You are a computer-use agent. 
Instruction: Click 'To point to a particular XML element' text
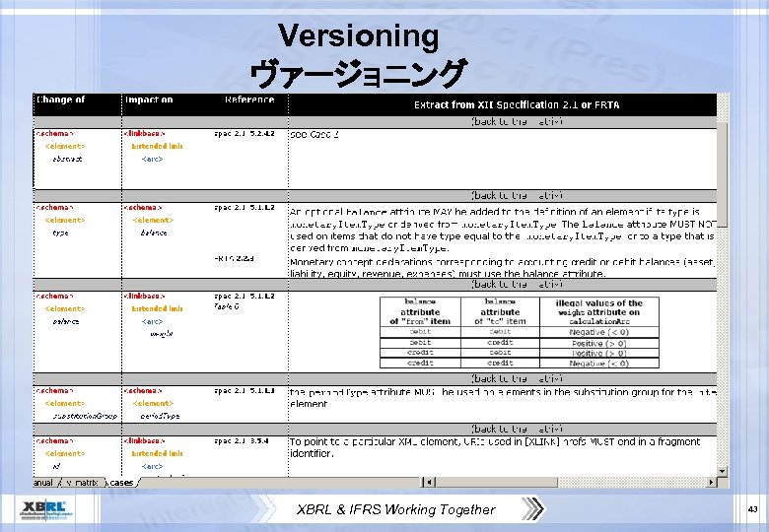click(x=494, y=447)
